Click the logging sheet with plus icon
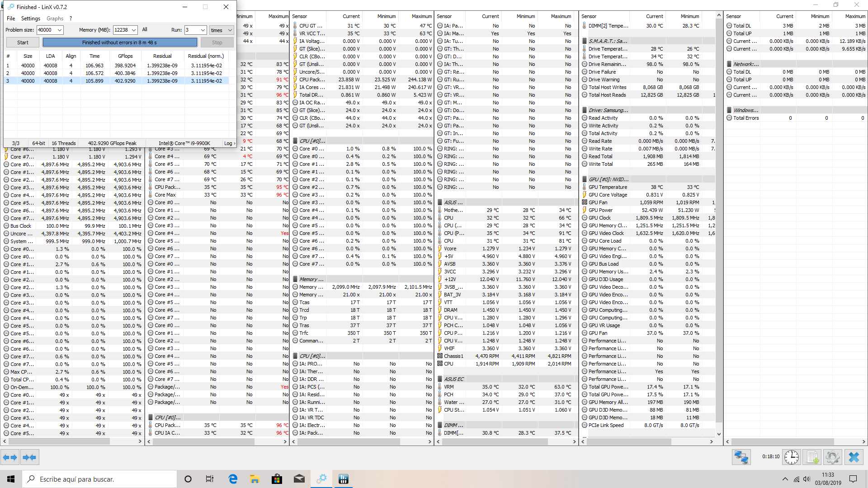Viewport: 868px width, 488px height. (812, 457)
